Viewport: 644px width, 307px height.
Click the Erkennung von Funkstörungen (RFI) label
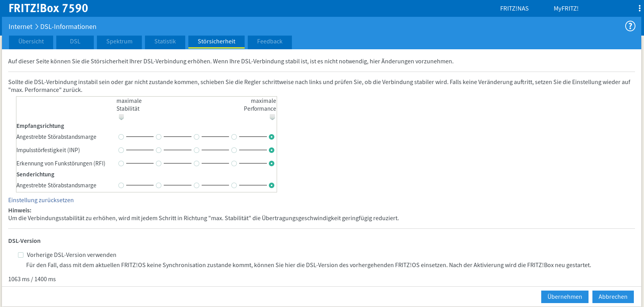click(x=61, y=163)
